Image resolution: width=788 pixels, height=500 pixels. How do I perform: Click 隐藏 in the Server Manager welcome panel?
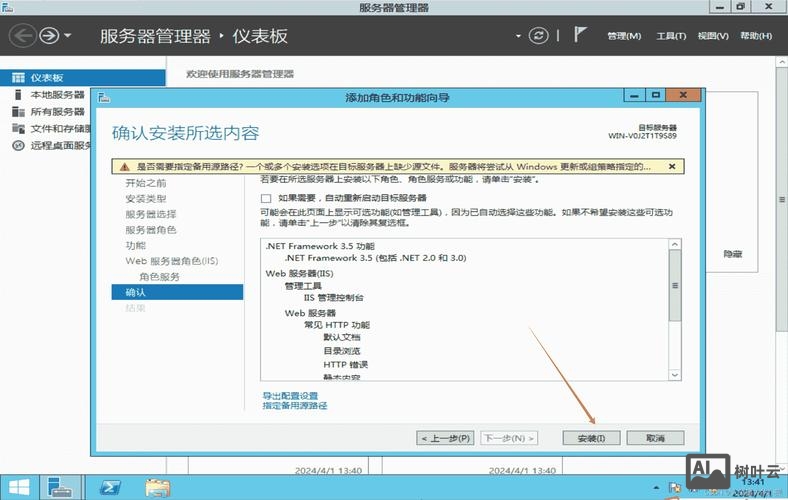[x=733, y=254]
